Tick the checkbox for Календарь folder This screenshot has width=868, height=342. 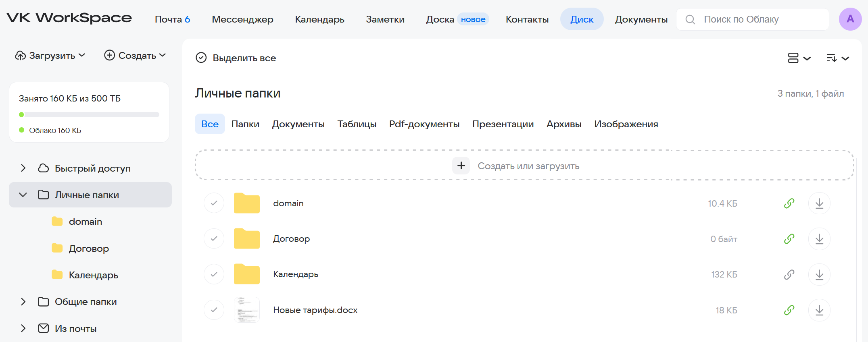(x=214, y=274)
